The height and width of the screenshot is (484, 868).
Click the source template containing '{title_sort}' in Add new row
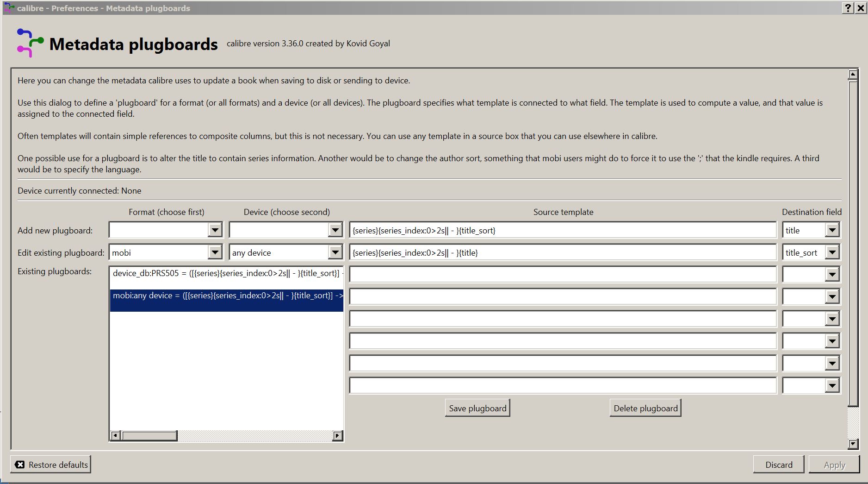(563, 230)
